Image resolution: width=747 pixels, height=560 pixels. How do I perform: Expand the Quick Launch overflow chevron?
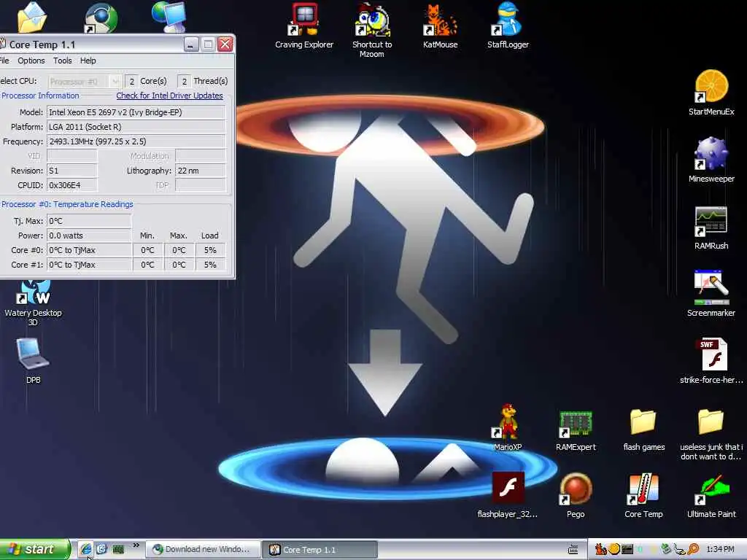tap(136, 545)
